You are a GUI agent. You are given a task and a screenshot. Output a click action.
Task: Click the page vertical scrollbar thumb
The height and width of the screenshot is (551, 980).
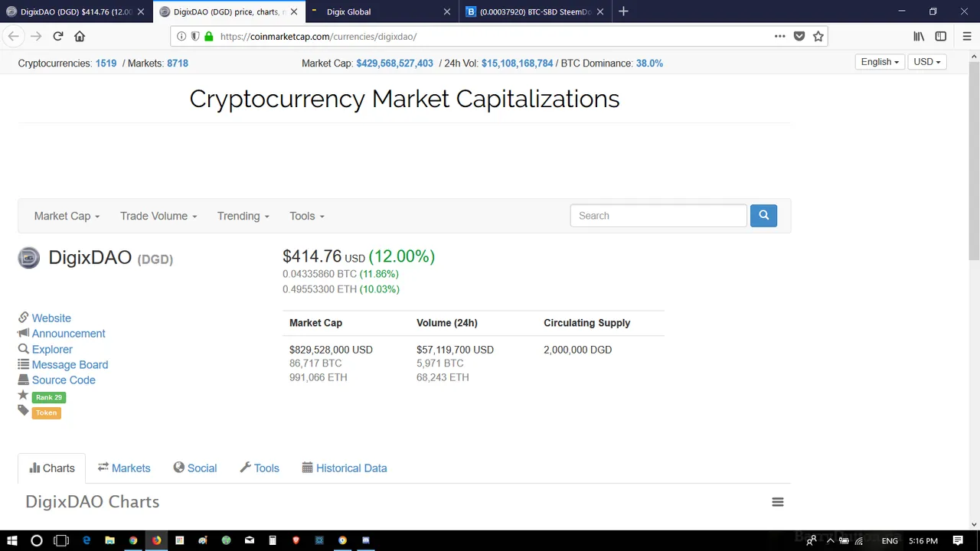click(974, 161)
